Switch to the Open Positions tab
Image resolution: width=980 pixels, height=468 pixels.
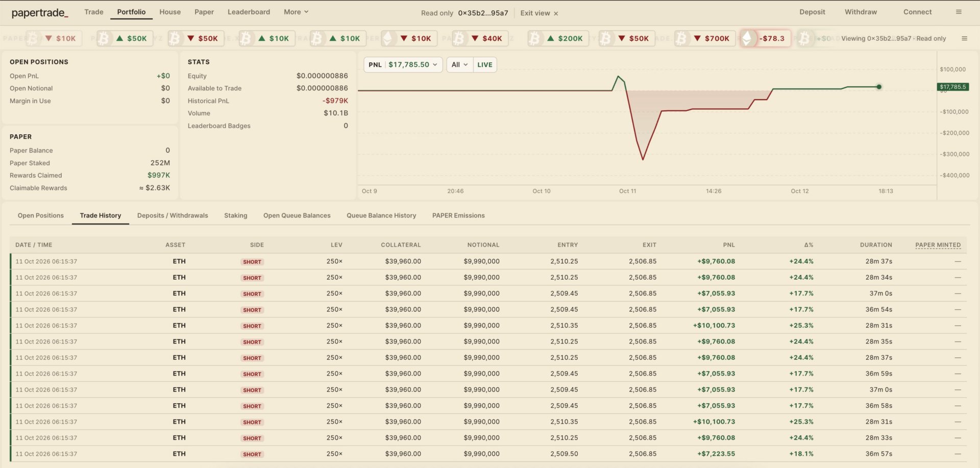pyautogui.click(x=41, y=215)
